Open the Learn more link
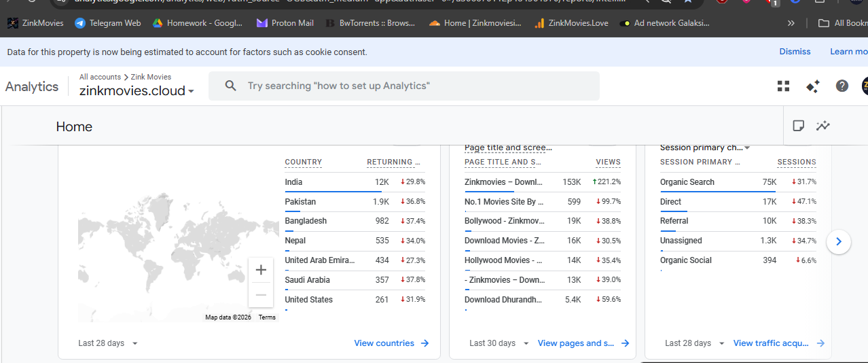The height and width of the screenshot is (363, 868). coord(848,52)
